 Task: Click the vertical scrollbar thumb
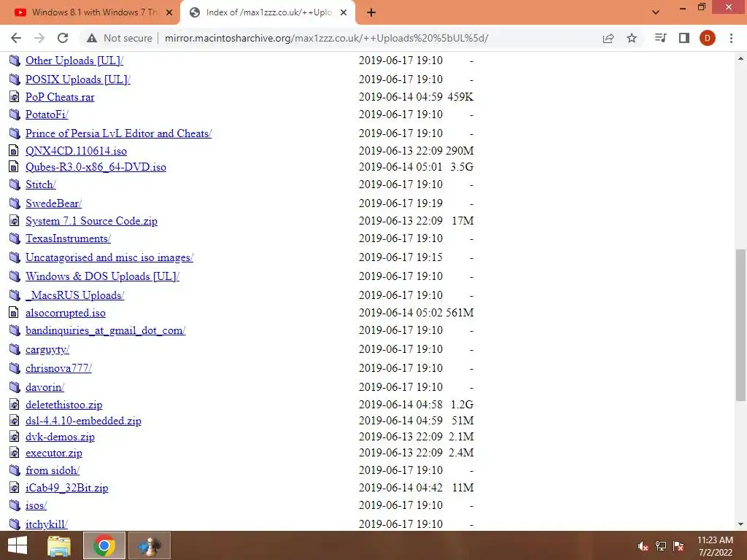click(x=740, y=325)
